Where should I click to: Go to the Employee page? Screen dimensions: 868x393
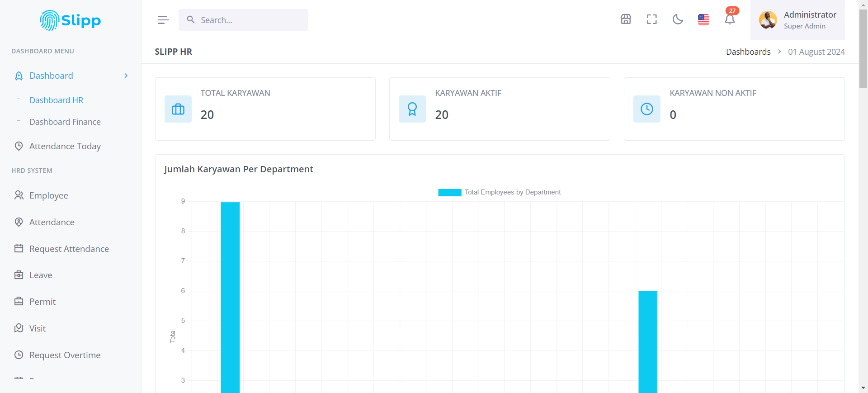pyautogui.click(x=49, y=195)
